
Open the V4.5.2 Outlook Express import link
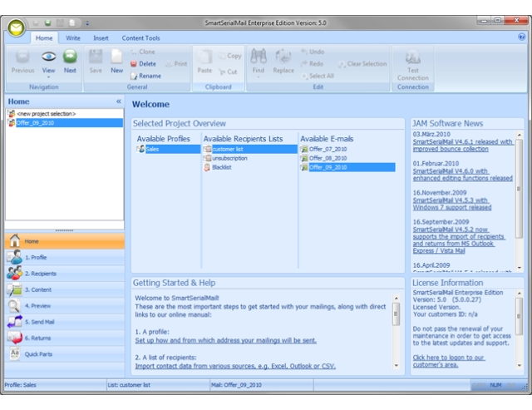tap(459, 240)
